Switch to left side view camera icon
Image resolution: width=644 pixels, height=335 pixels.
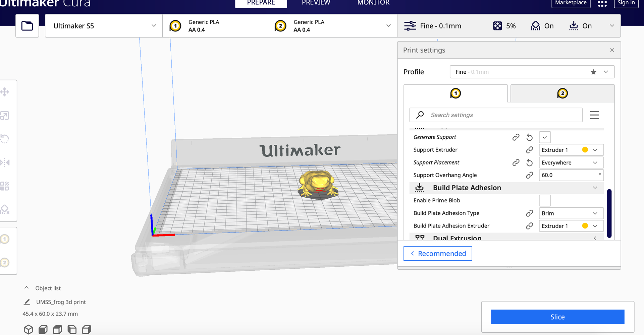click(72, 330)
